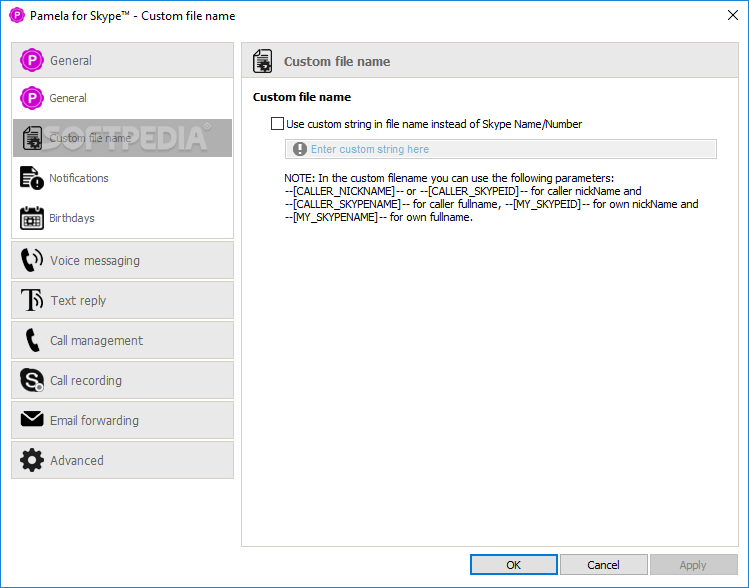This screenshot has height=588, width=749.
Task: Click the bold Custom file name section label
Action: [x=302, y=97]
